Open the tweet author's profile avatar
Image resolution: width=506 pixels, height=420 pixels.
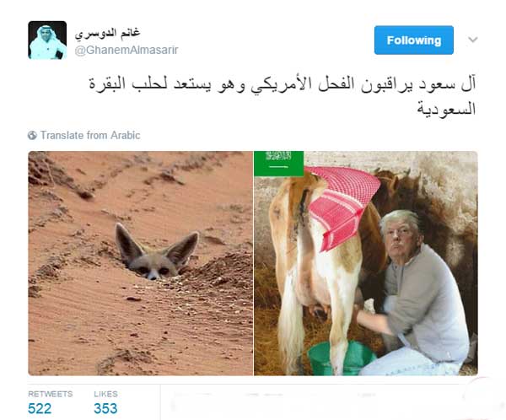(47, 40)
